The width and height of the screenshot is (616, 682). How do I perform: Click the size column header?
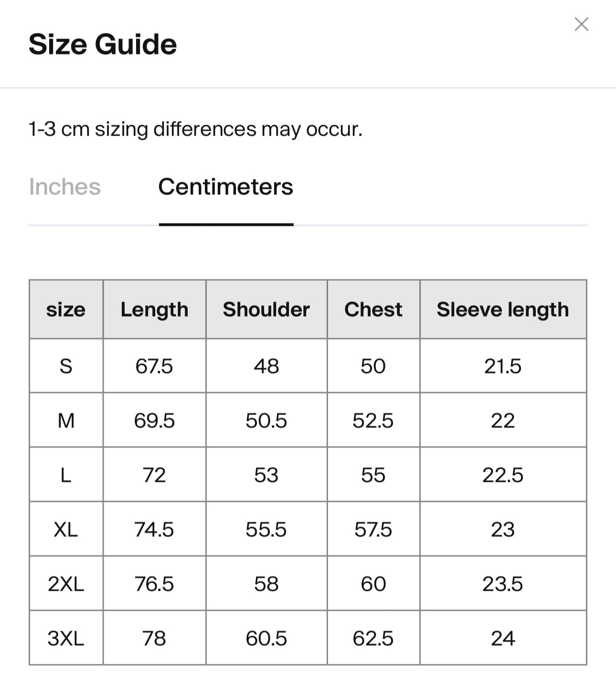(x=66, y=309)
